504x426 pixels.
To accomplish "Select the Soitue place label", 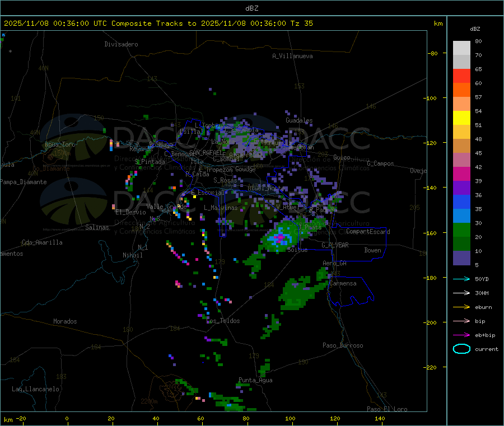I will pyautogui.click(x=297, y=250).
